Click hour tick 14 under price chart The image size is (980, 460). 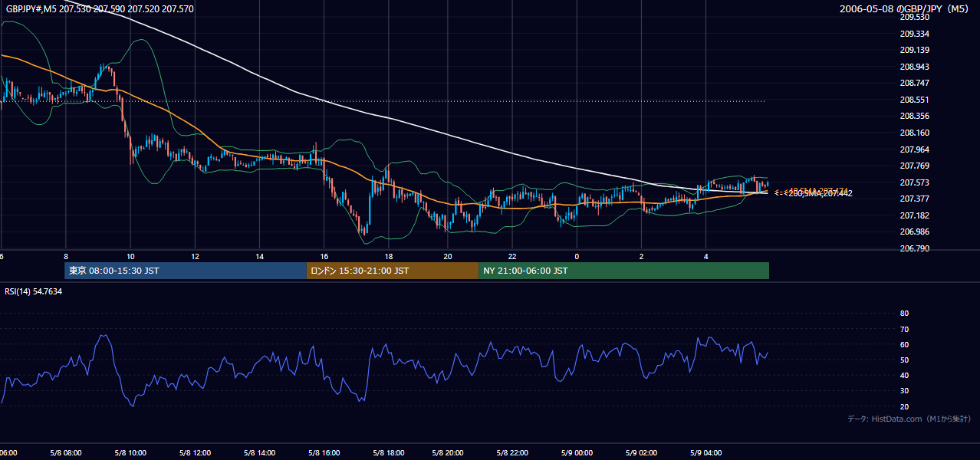click(259, 256)
